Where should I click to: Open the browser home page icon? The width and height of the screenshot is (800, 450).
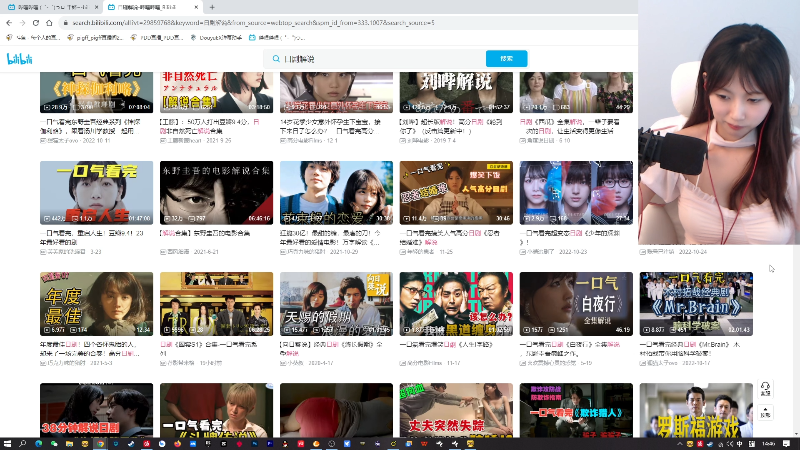tap(49, 23)
